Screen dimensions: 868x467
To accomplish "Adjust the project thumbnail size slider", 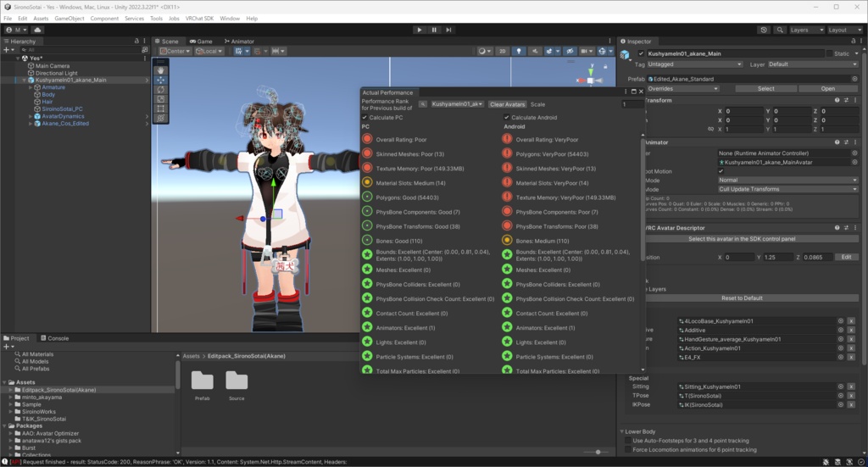I will [x=598, y=452].
